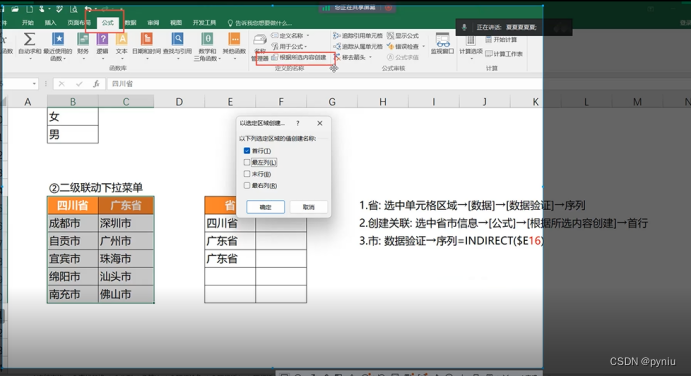Select the cell containing 深圳市
Viewport: 692px width, 377px height.
126,223
